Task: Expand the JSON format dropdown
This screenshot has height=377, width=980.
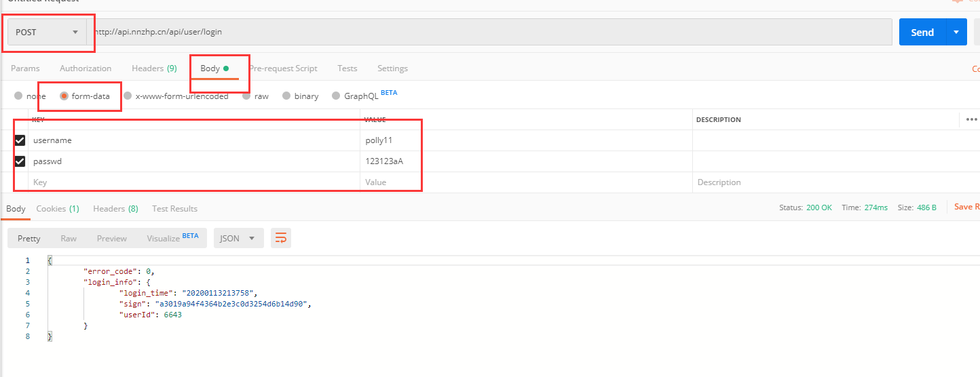Action: pyautogui.click(x=238, y=238)
